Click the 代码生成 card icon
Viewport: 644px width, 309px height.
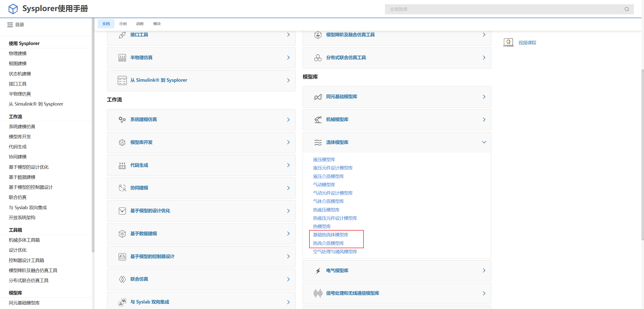pyautogui.click(x=122, y=165)
